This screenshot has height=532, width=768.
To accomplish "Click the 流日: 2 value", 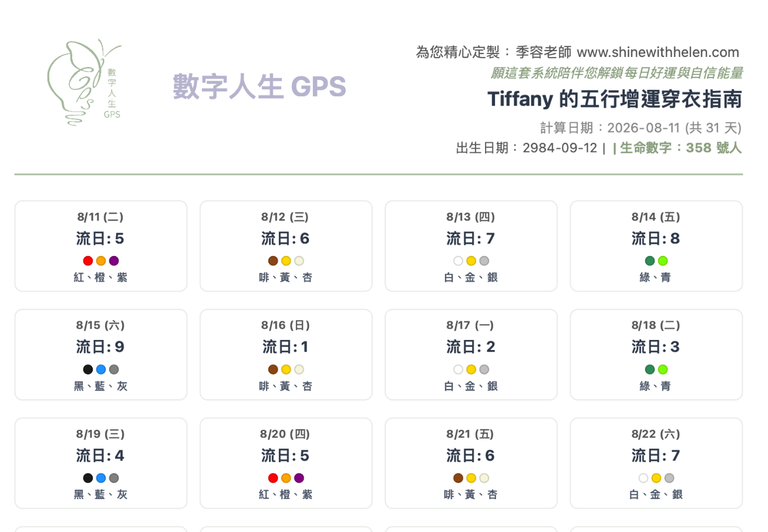I will tap(470, 347).
